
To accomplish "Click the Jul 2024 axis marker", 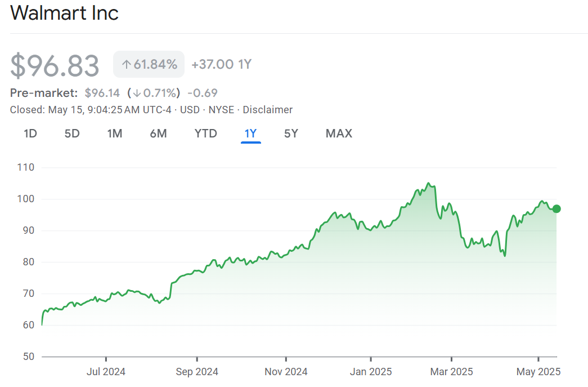I will click(106, 372).
